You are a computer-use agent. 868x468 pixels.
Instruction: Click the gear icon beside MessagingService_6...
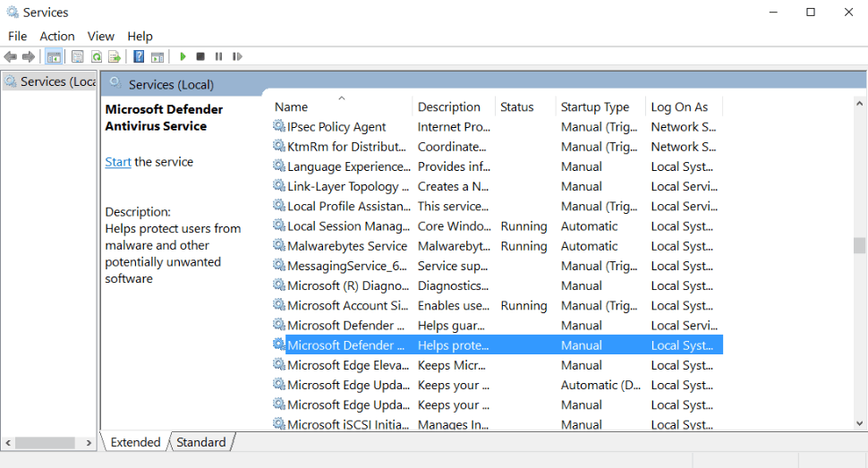(279, 266)
